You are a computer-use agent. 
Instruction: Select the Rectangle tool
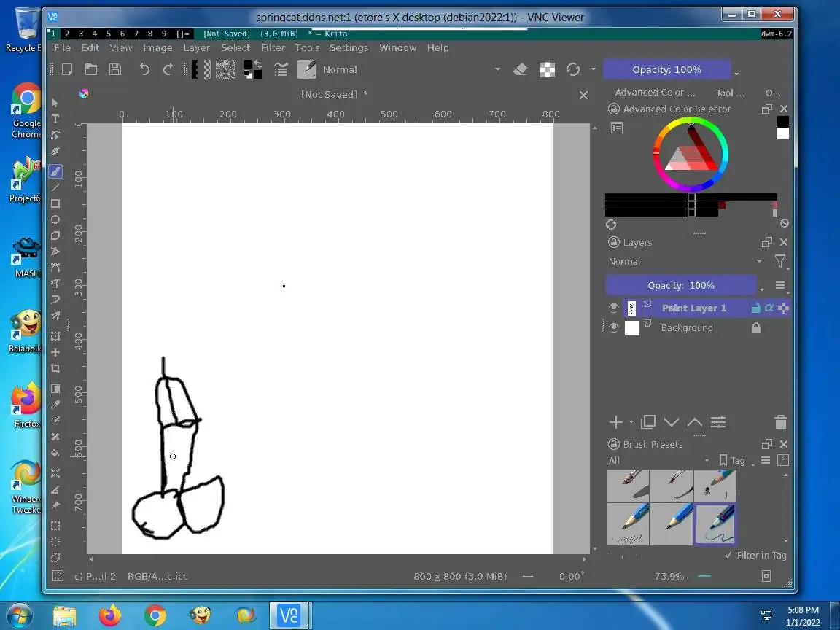click(55, 203)
